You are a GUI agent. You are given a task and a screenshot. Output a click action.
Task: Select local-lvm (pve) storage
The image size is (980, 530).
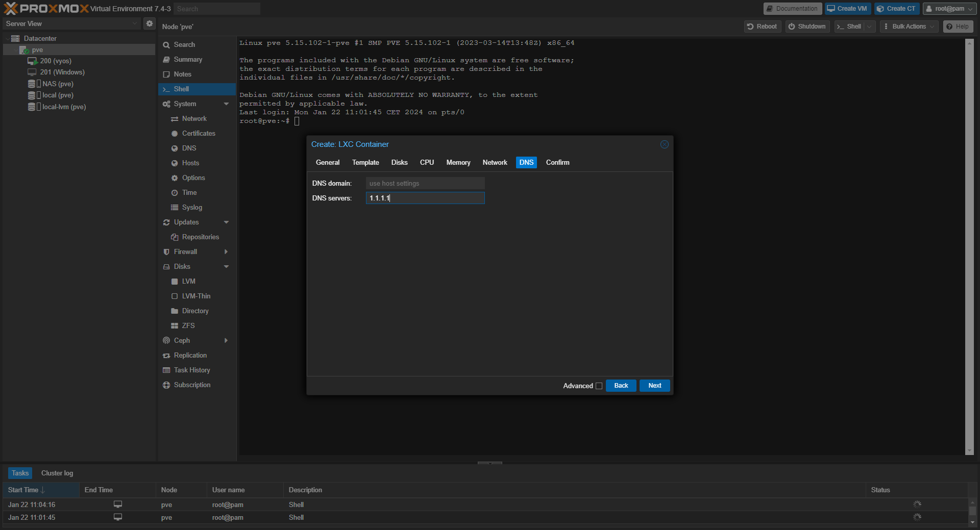[64, 107]
